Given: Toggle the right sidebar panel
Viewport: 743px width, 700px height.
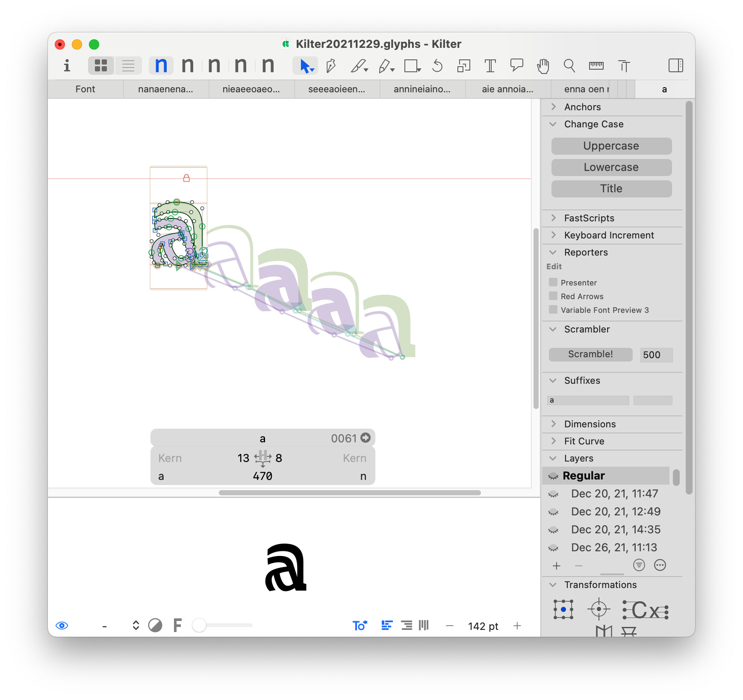Looking at the screenshot, I should pyautogui.click(x=675, y=66).
